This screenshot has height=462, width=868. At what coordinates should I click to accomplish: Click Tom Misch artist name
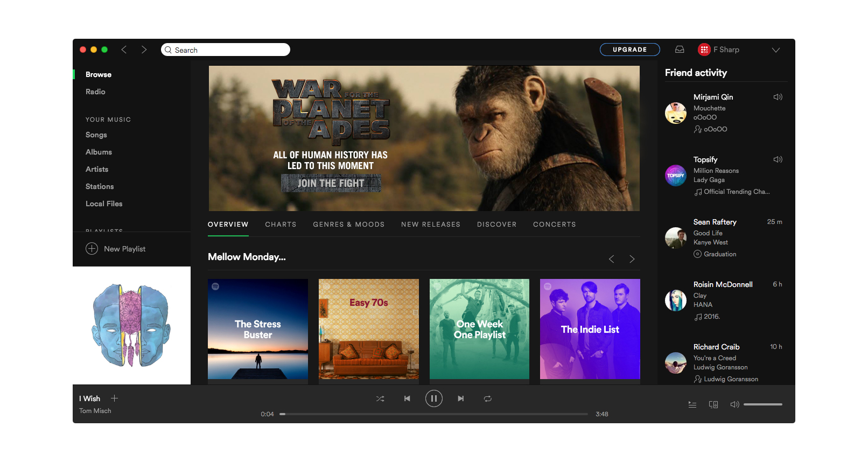point(95,411)
